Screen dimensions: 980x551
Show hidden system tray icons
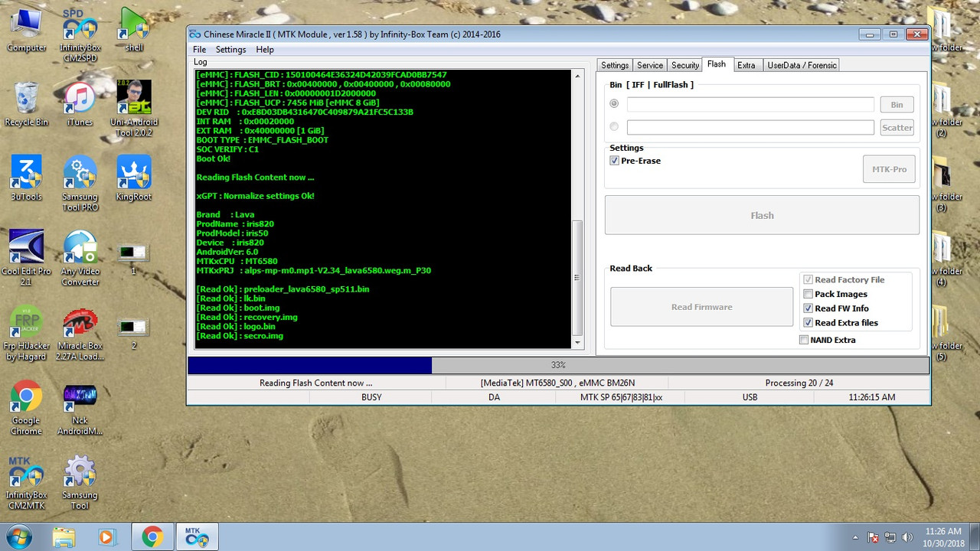pos(857,537)
